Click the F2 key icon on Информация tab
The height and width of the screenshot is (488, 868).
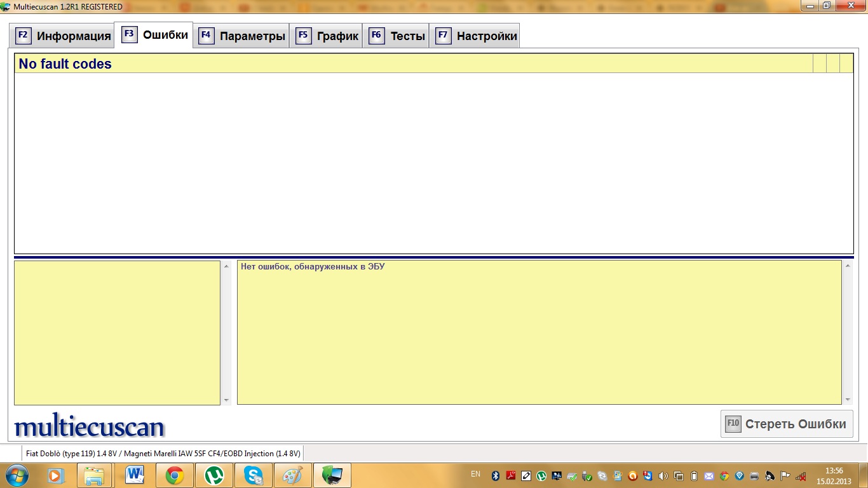(x=23, y=36)
